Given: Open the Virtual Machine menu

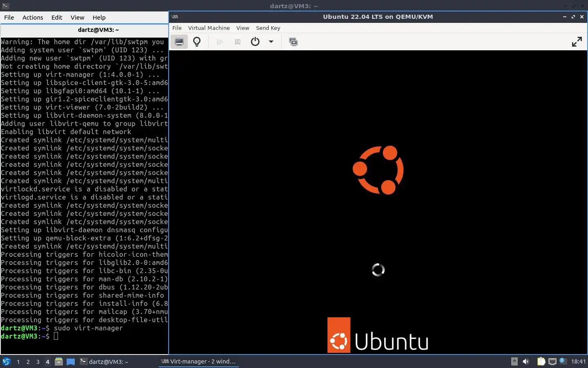Looking at the screenshot, I should [x=209, y=28].
